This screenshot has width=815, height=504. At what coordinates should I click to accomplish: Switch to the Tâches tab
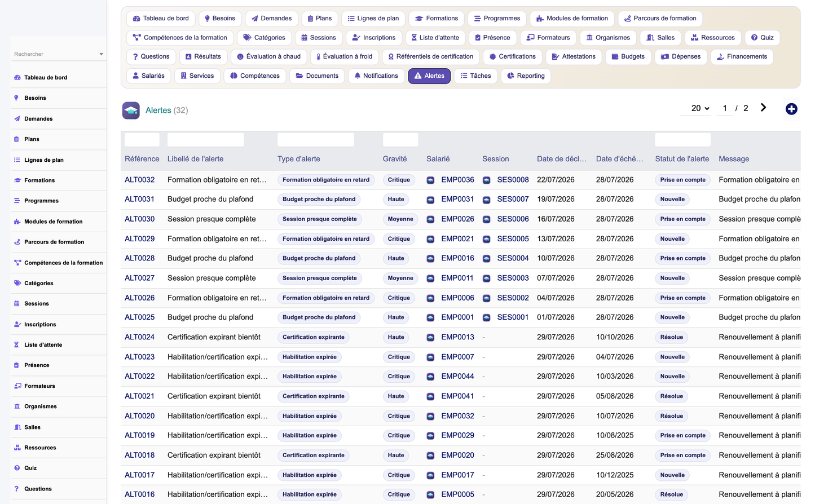pyautogui.click(x=475, y=76)
